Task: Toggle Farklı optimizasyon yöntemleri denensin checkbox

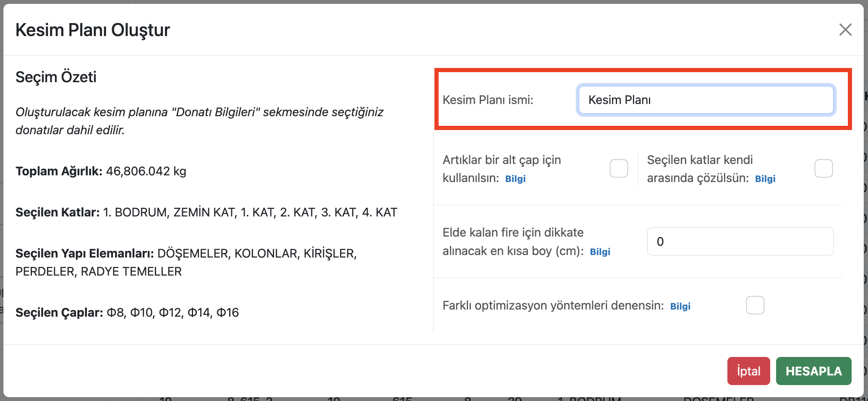Action: tap(755, 305)
